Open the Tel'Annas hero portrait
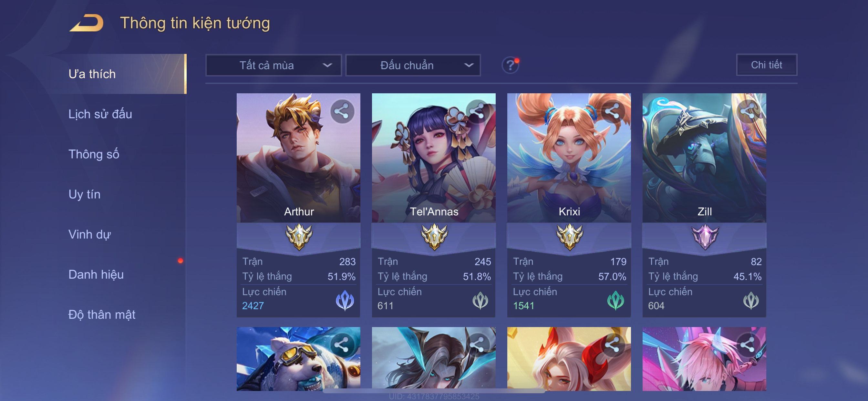The width and height of the screenshot is (868, 401). tap(434, 158)
